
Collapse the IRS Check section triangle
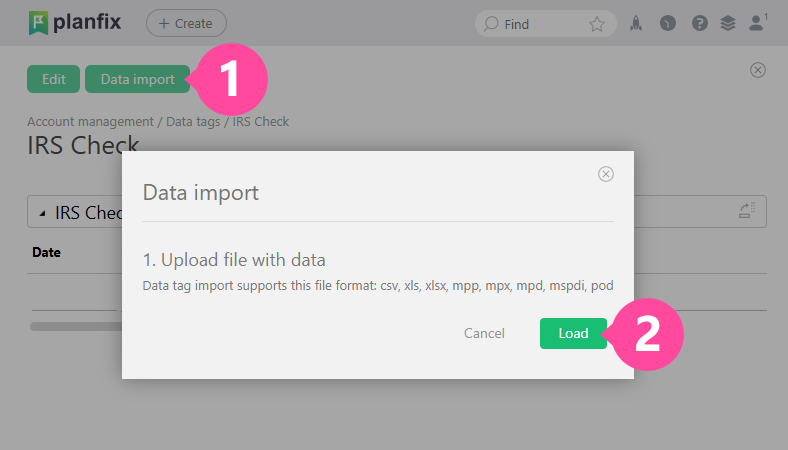click(42, 213)
